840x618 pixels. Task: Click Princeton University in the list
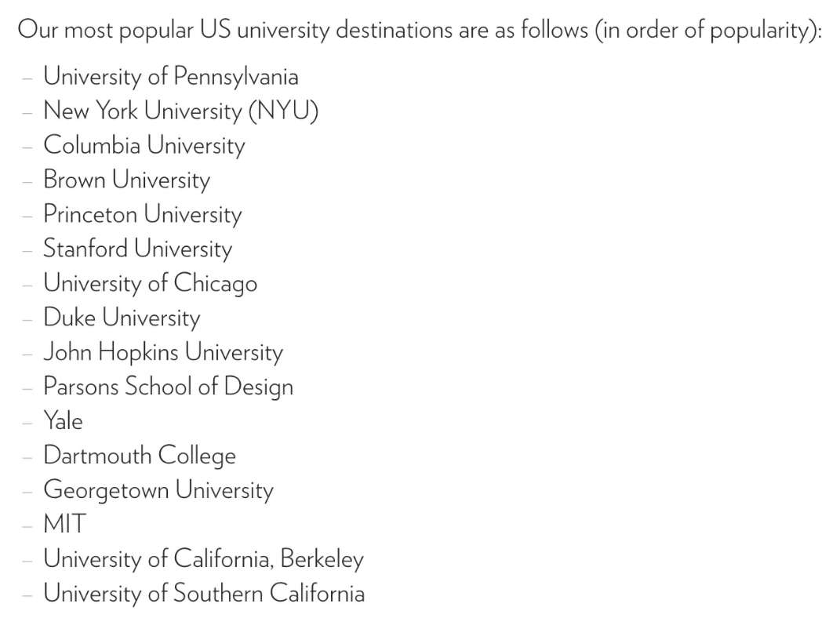tap(143, 214)
